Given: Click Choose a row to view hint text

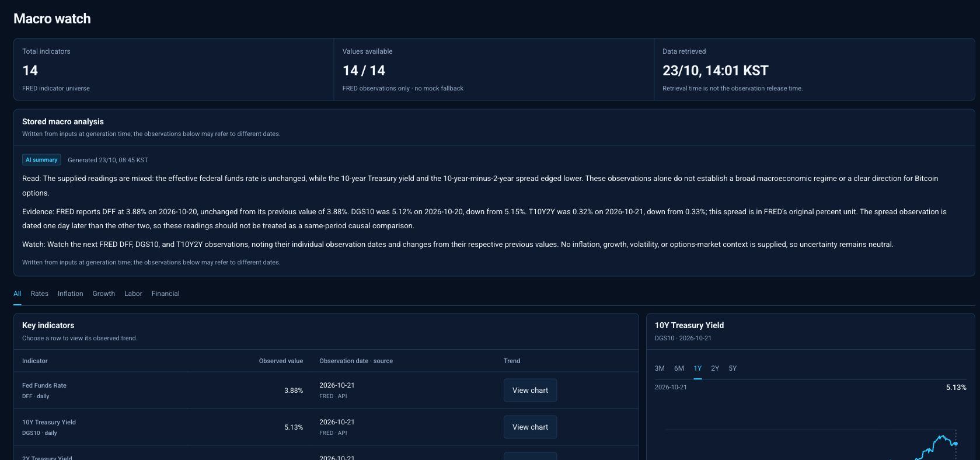Looking at the screenshot, I should pyautogui.click(x=80, y=338).
